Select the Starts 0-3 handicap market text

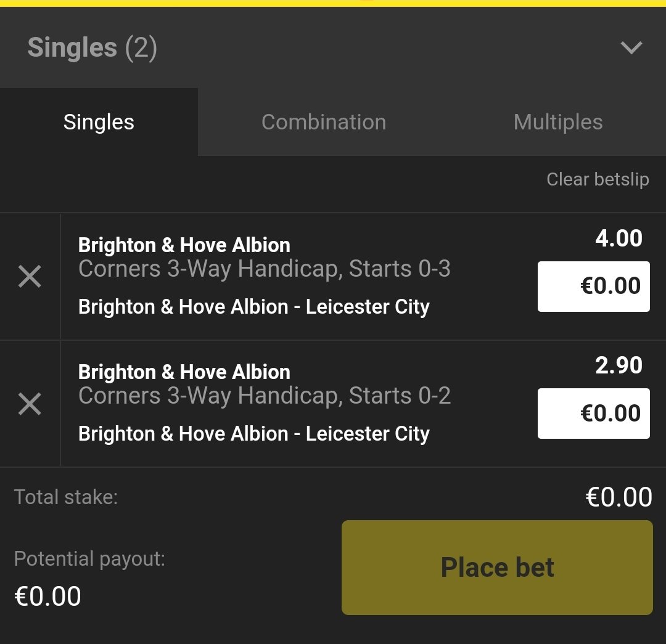tap(265, 269)
